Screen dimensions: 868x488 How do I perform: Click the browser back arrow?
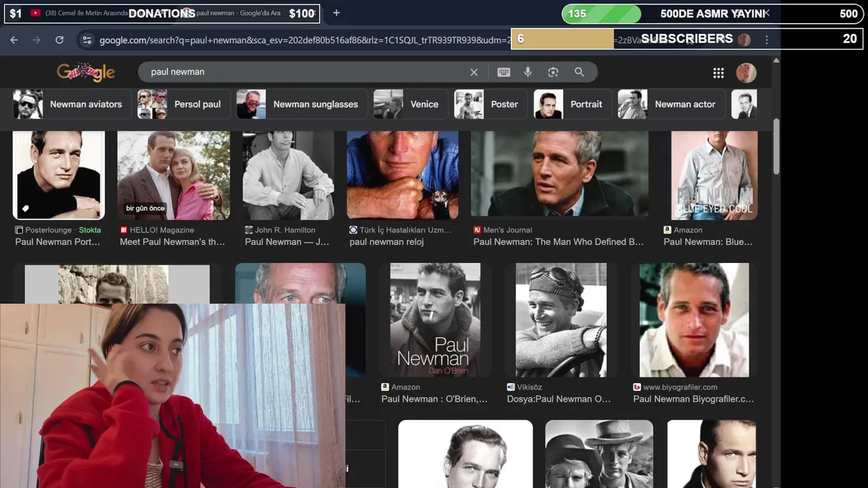point(14,40)
